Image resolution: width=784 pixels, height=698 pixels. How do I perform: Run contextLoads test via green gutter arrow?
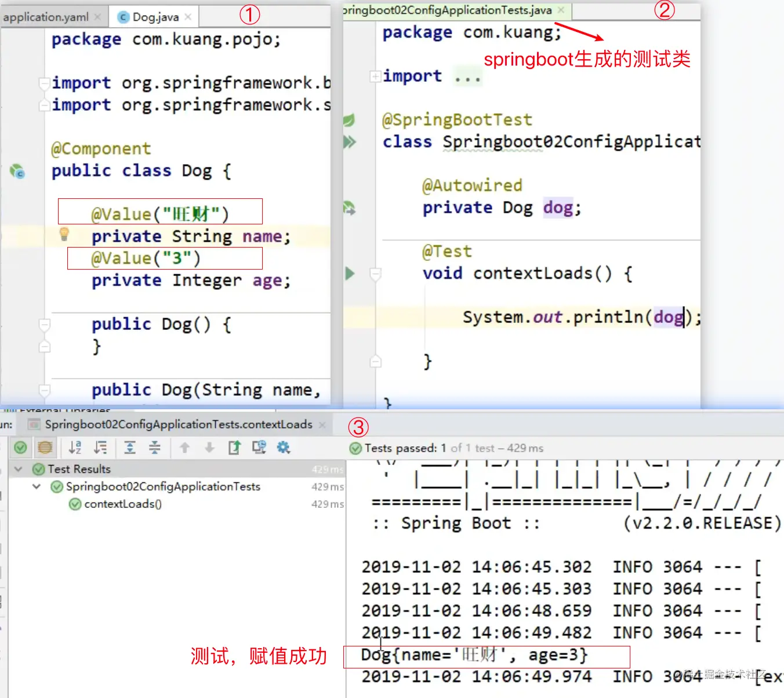(350, 273)
